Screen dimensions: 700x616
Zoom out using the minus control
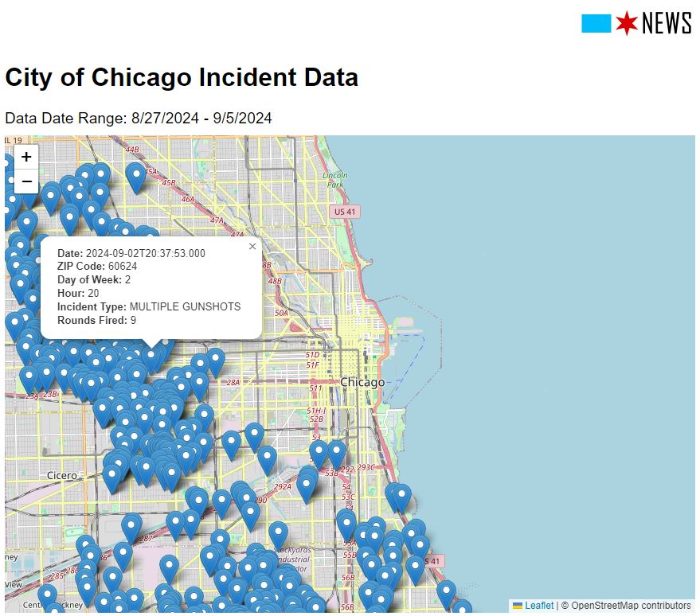click(25, 181)
